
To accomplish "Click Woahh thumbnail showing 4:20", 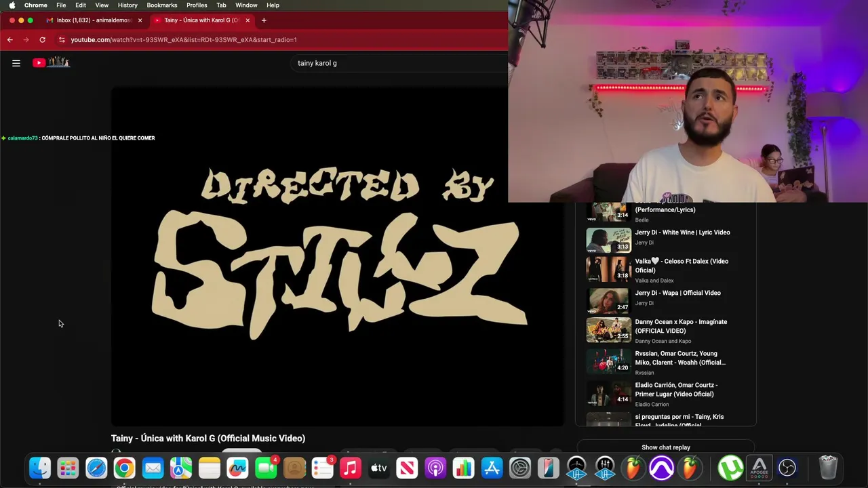I will pos(608,361).
